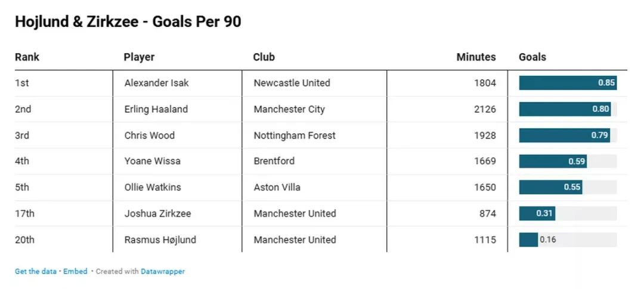This screenshot has height=289, width=644.
Task: Click Yoane Wissa's 0.59 goals bar
Action: tap(553, 161)
